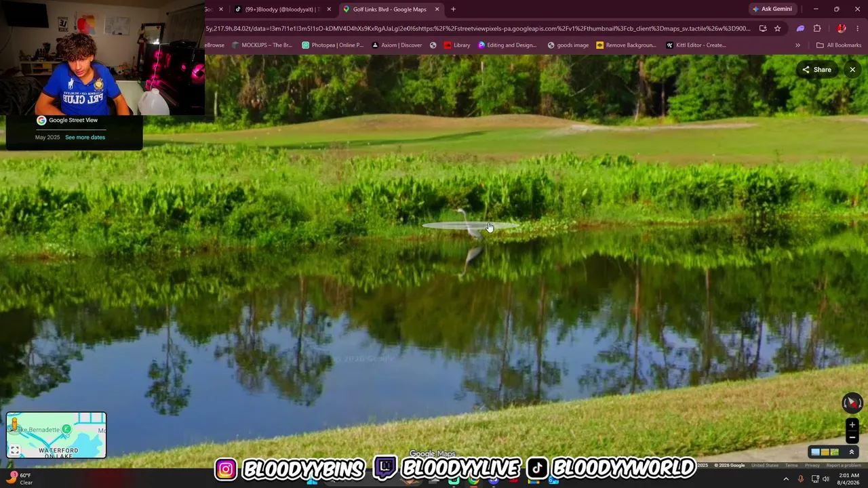
Task: Open the All Bookmarks folder
Action: [839, 45]
